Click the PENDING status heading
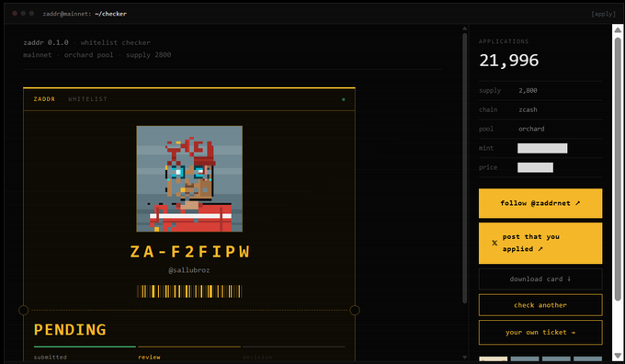This screenshot has width=625, height=364. pyautogui.click(x=70, y=330)
